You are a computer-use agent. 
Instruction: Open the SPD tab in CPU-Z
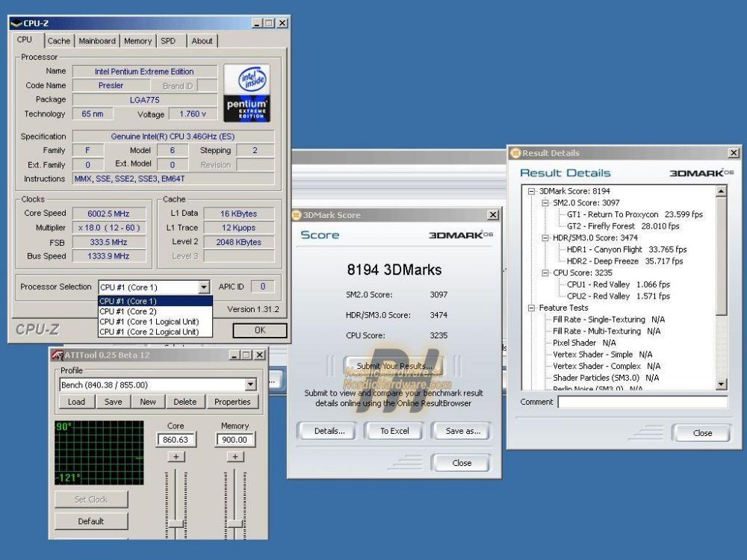click(168, 41)
